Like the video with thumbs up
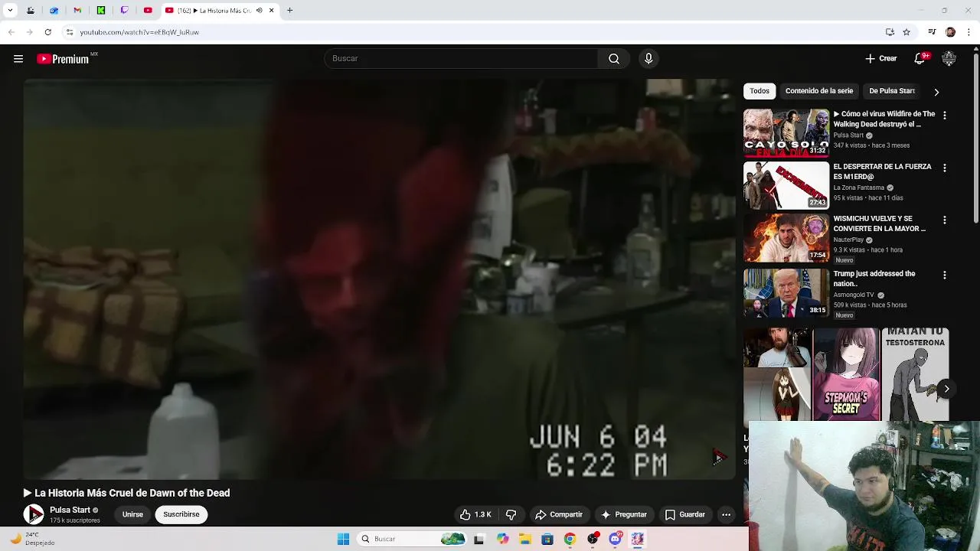The image size is (980, 551). pos(475,515)
